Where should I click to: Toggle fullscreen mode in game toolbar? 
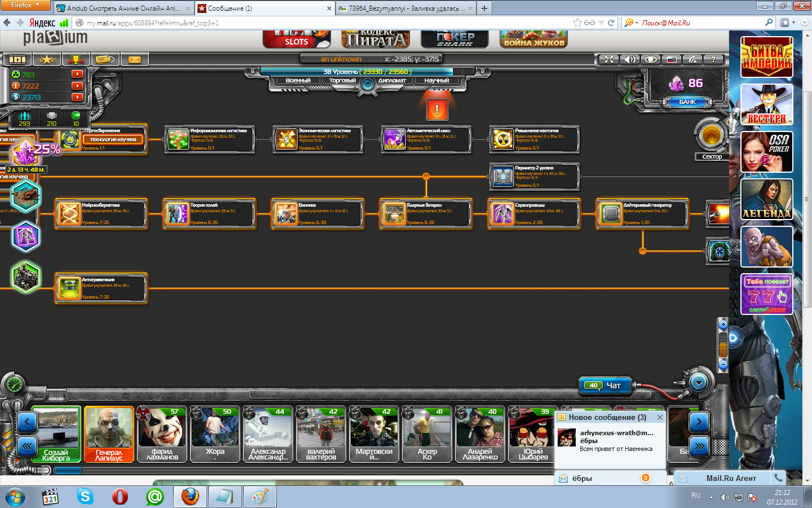[608, 59]
